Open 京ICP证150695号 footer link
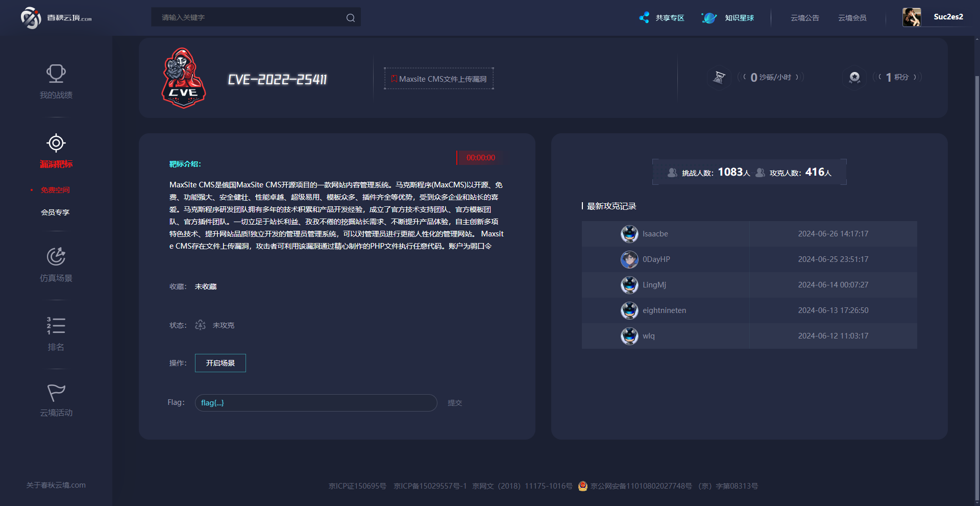The width and height of the screenshot is (980, 506). point(357,486)
